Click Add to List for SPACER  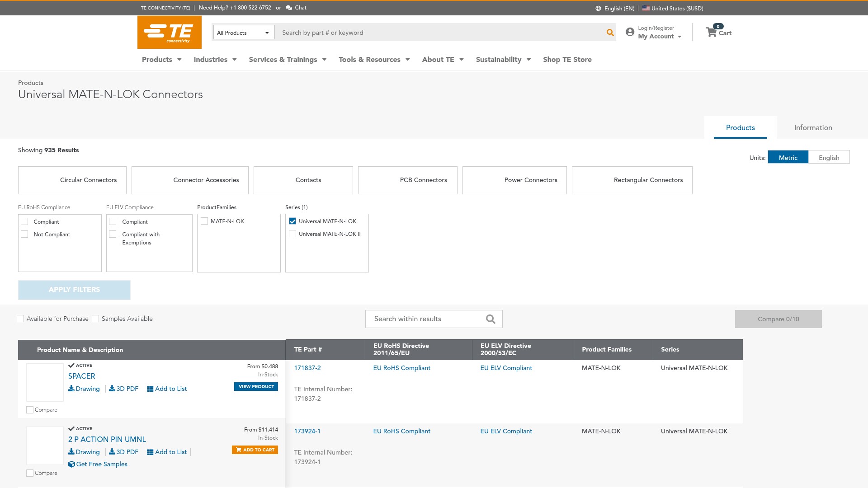click(167, 389)
